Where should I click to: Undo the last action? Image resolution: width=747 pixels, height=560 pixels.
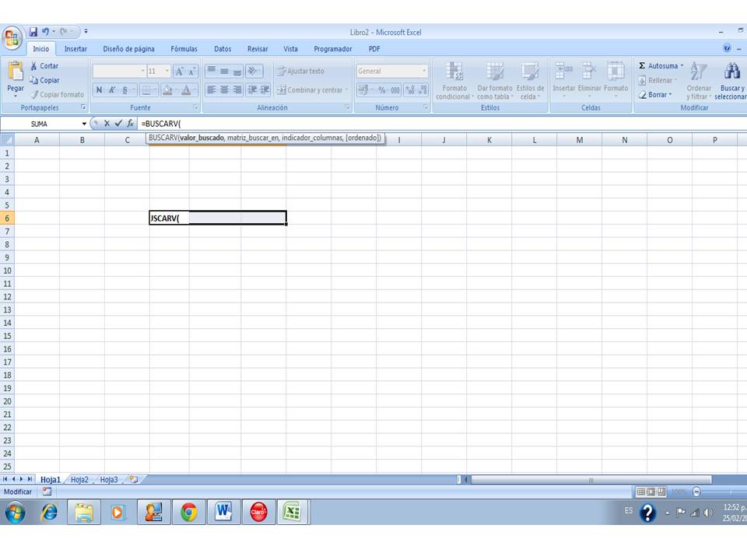coord(45,32)
